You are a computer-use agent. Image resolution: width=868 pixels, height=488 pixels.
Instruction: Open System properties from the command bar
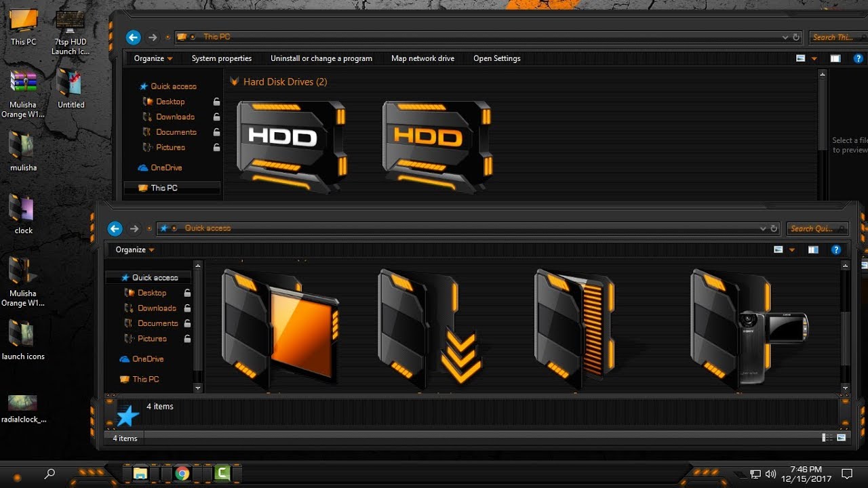click(x=222, y=58)
